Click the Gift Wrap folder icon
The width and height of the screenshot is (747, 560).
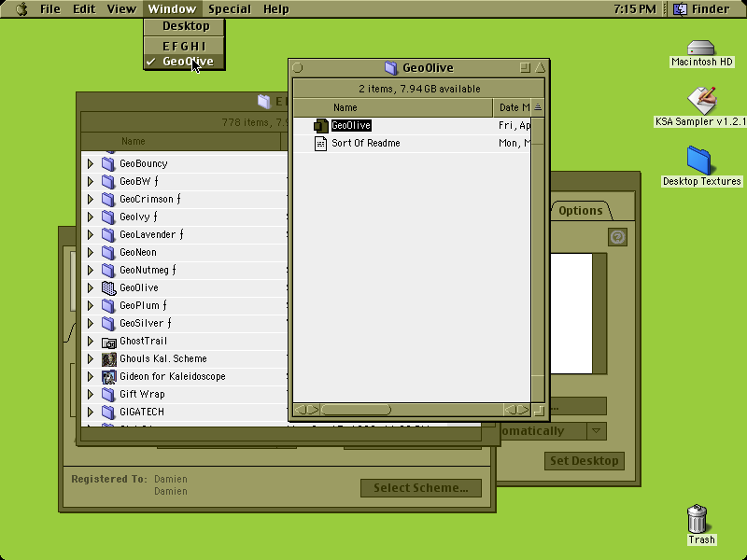(x=108, y=394)
